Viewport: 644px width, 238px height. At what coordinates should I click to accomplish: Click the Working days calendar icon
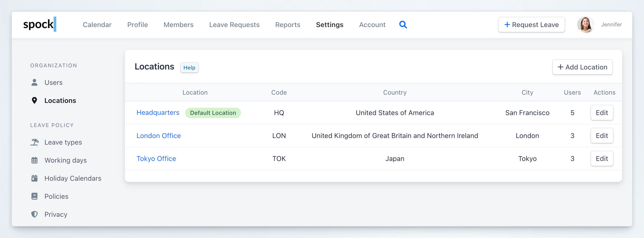pyautogui.click(x=35, y=160)
